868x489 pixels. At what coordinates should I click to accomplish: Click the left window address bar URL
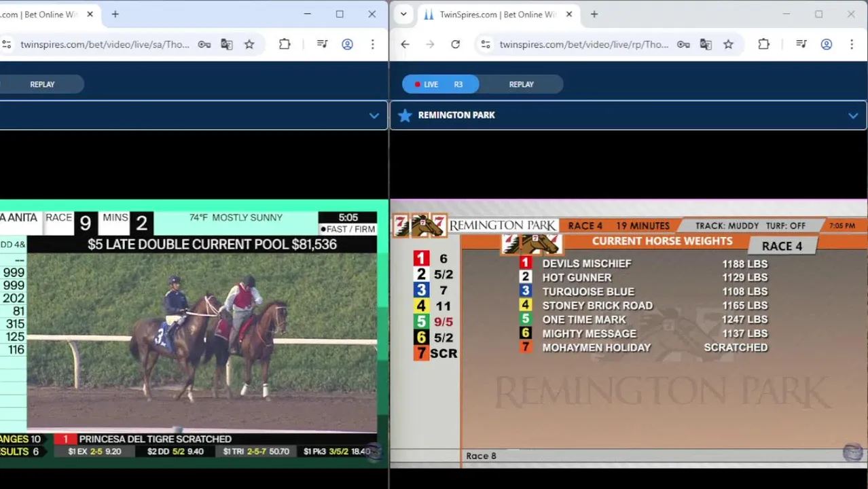105,45
